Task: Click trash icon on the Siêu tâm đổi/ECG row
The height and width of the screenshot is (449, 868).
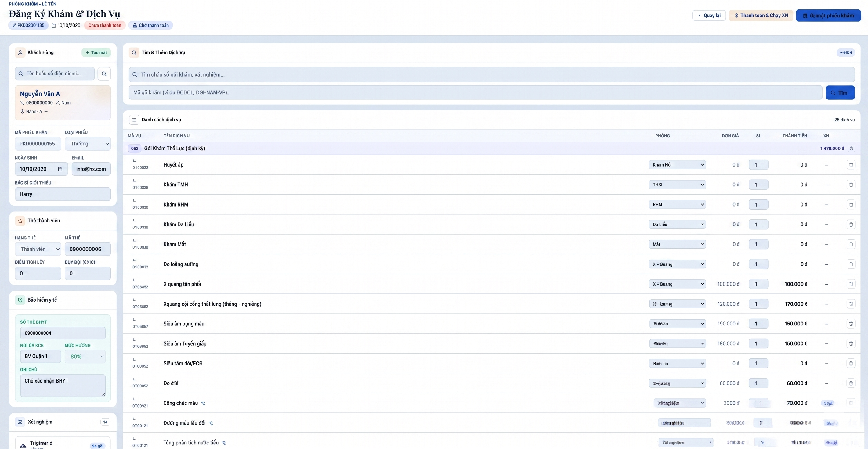Action: point(851,364)
